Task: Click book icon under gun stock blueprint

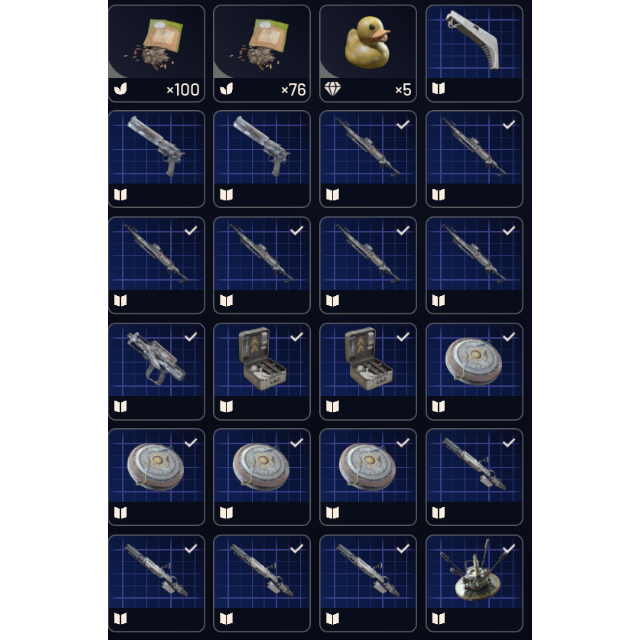Action: pyautogui.click(x=438, y=89)
